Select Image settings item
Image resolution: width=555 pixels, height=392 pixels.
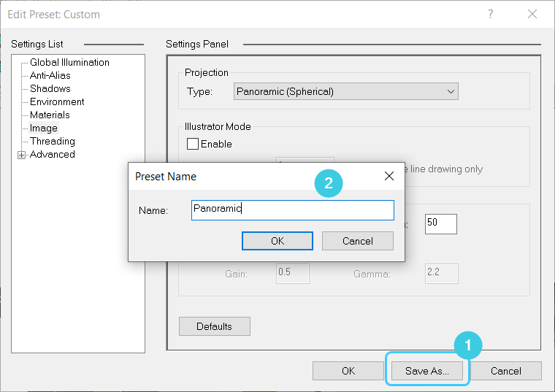tap(44, 128)
